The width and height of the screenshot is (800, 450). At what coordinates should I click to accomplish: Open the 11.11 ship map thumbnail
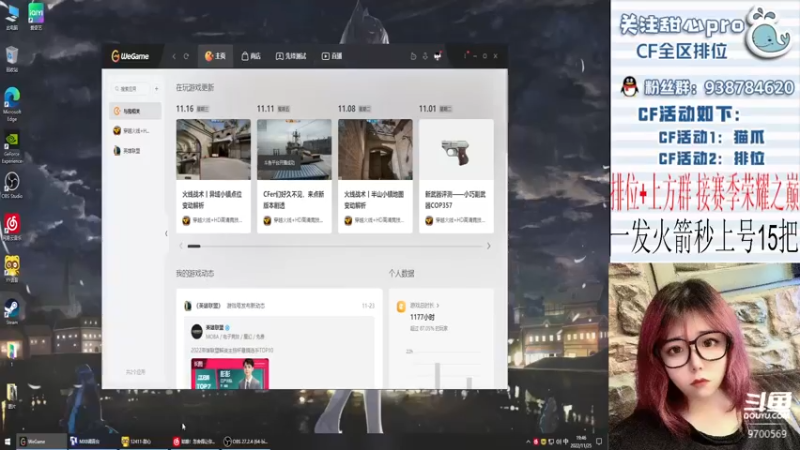click(x=294, y=149)
